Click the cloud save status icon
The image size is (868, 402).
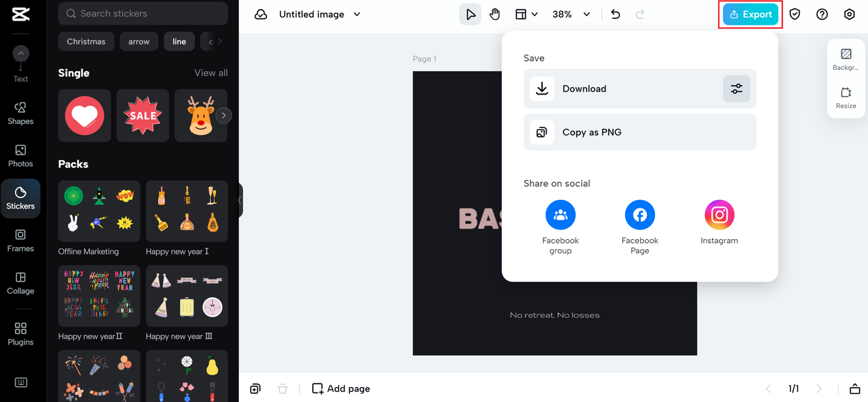click(261, 14)
